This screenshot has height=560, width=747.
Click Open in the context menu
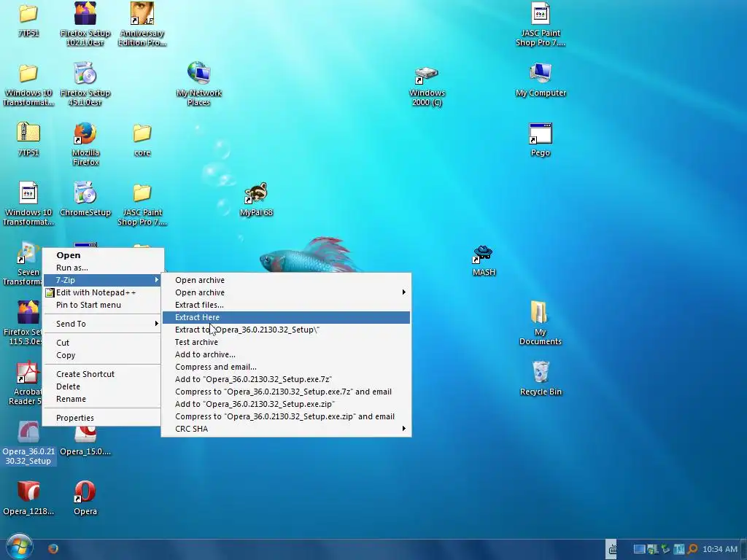tap(102, 255)
